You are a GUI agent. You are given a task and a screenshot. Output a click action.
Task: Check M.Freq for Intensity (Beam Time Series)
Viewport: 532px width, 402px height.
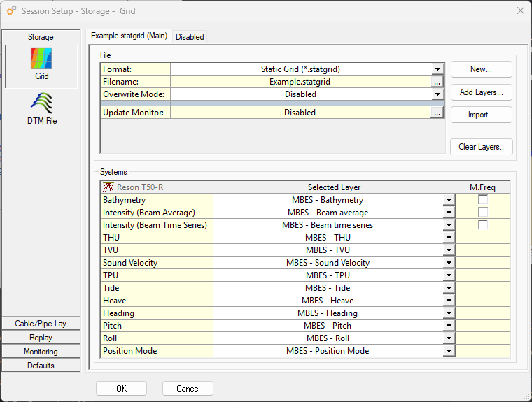tap(483, 225)
